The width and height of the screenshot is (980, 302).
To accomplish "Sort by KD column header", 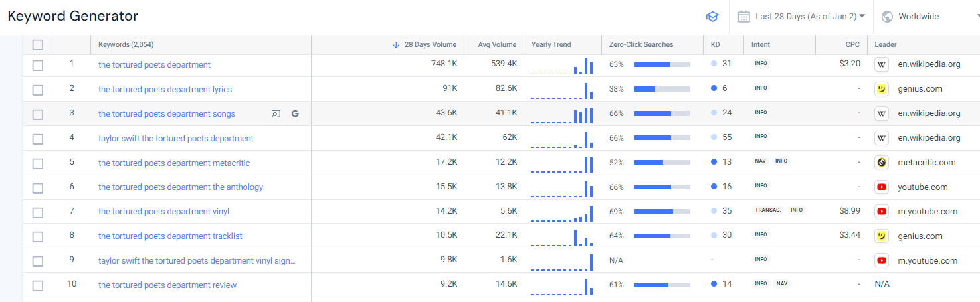I will coord(715,45).
